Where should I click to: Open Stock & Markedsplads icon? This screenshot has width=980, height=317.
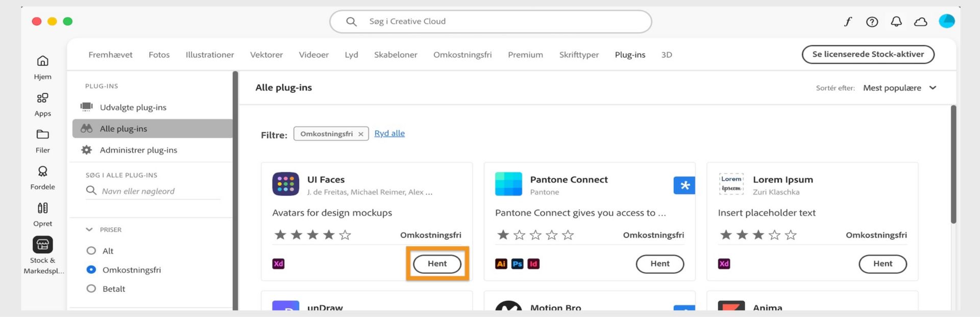(x=43, y=245)
